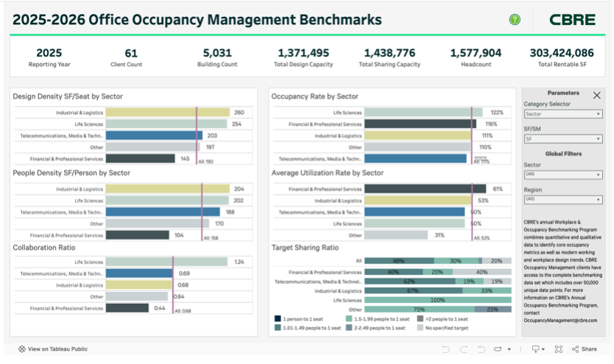Click Financial & Professional Services bar at 61% utilization

point(426,189)
